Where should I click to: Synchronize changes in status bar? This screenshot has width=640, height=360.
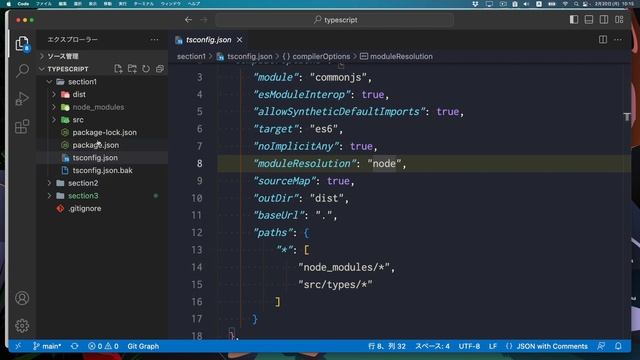pos(74,346)
